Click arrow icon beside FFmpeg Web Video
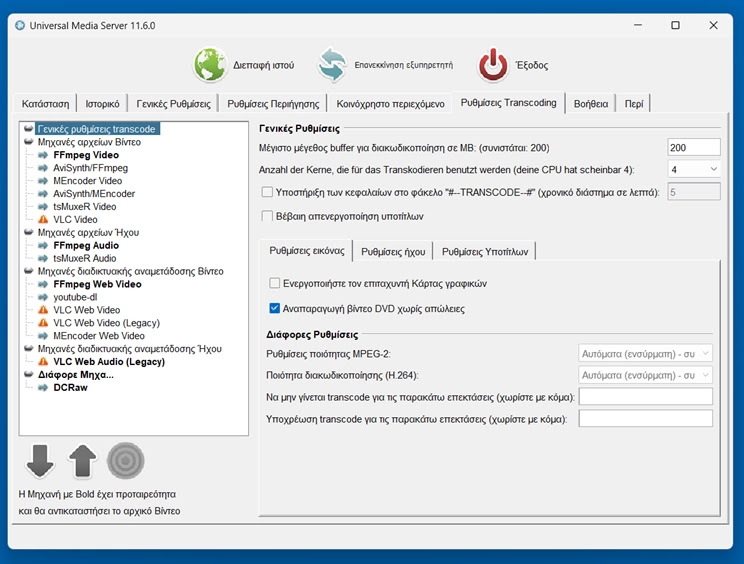 click(43, 284)
